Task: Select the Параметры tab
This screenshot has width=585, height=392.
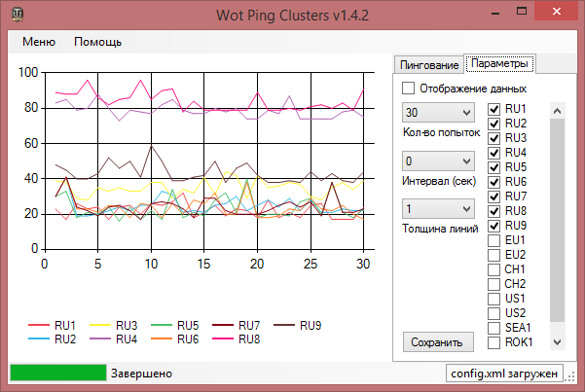Action: (x=499, y=63)
